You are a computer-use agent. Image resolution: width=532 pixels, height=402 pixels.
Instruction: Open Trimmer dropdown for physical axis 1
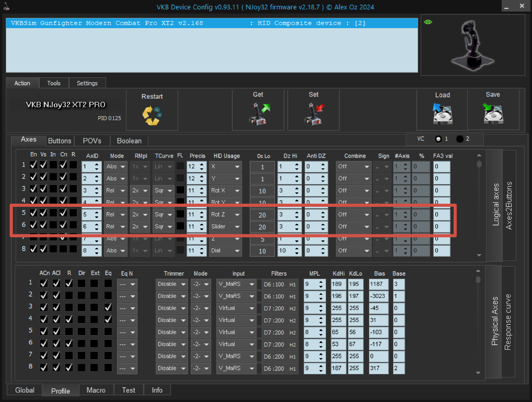tap(172, 284)
